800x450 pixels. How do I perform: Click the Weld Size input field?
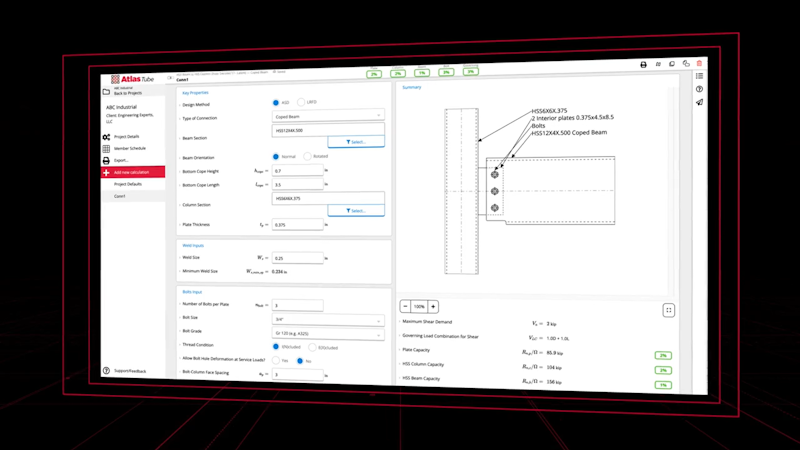click(298, 258)
